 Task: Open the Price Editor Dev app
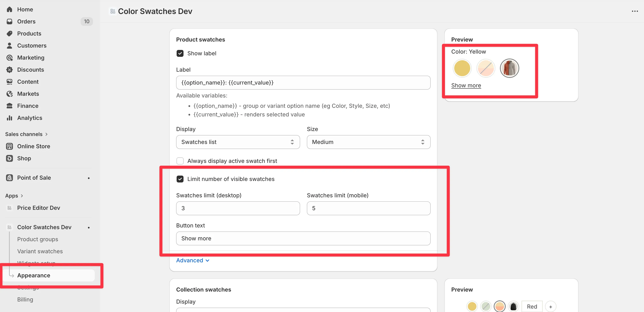click(x=38, y=208)
